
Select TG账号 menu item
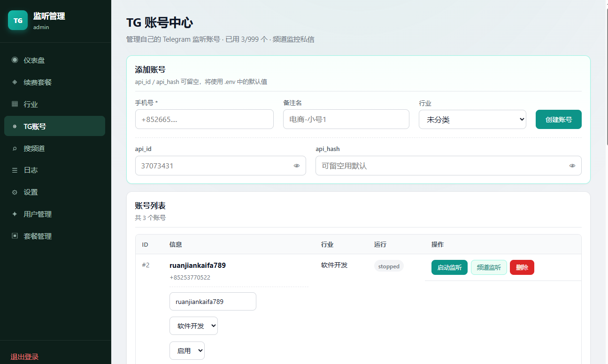54,126
